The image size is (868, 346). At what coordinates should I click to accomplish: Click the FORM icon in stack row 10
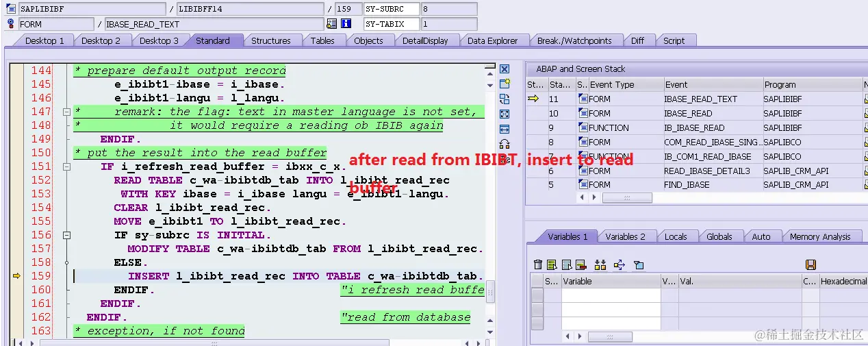[583, 113]
